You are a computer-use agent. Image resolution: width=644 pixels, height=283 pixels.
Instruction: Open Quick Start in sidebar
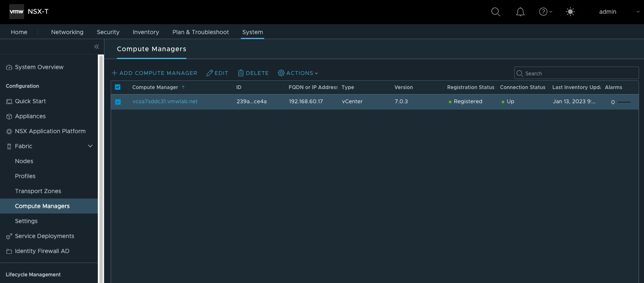pos(30,101)
